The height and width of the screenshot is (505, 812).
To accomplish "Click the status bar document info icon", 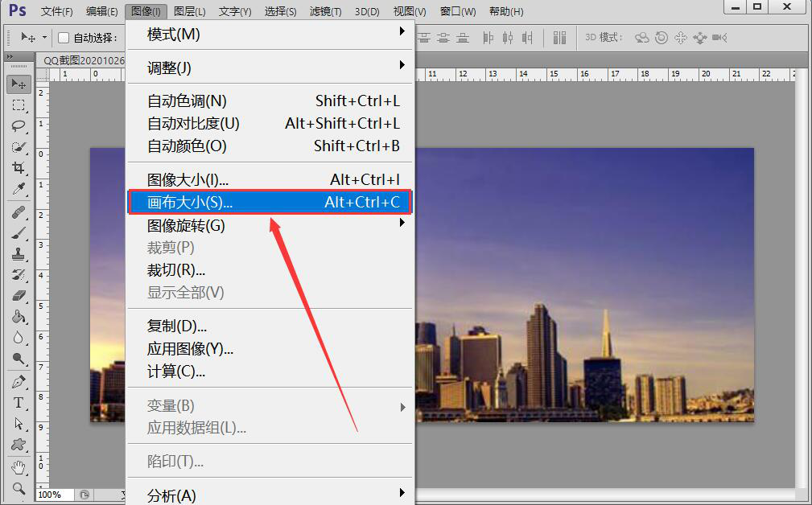I will [x=84, y=495].
